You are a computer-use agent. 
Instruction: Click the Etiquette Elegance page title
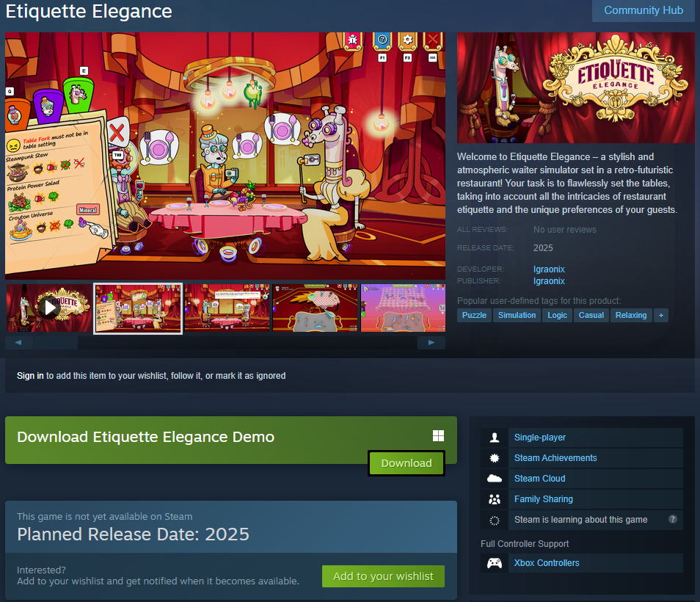pyautogui.click(x=88, y=11)
